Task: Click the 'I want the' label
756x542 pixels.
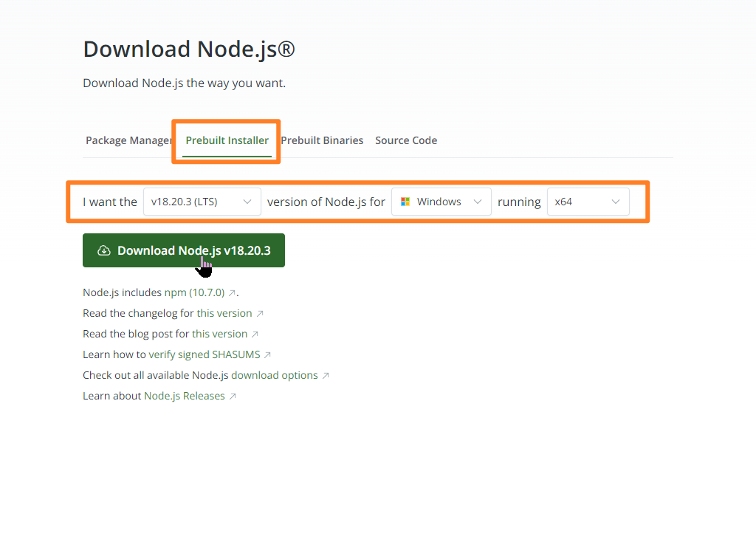Action: tap(110, 202)
